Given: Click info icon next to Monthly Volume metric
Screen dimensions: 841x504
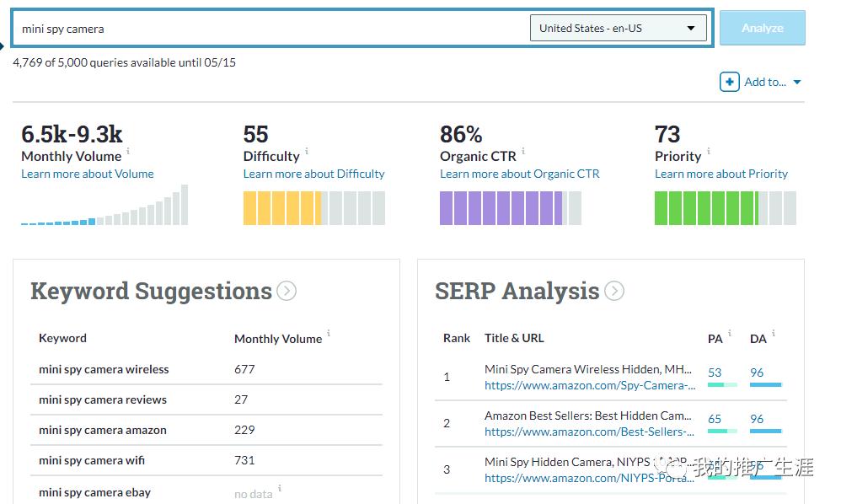Looking at the screenshot, I should coord(128,152).
